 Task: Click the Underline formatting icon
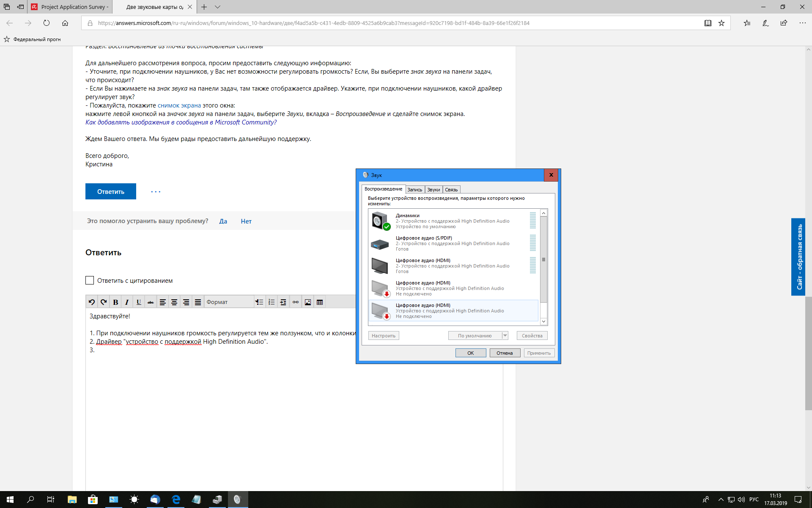139,301
